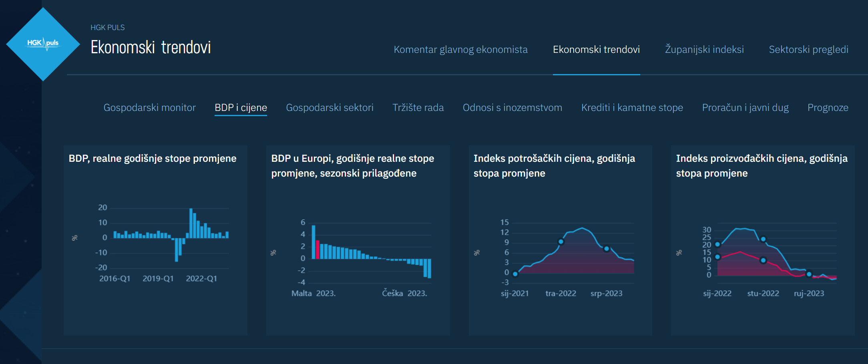Click the rightmost negative bar in Europe GDP chart
The image size is (868, 364).
tap(430, 269)
